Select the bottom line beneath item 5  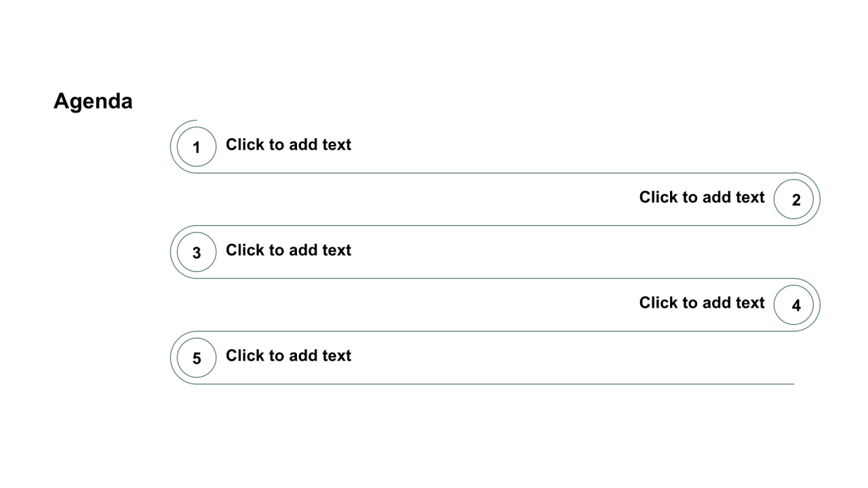[x=495, y=384]
